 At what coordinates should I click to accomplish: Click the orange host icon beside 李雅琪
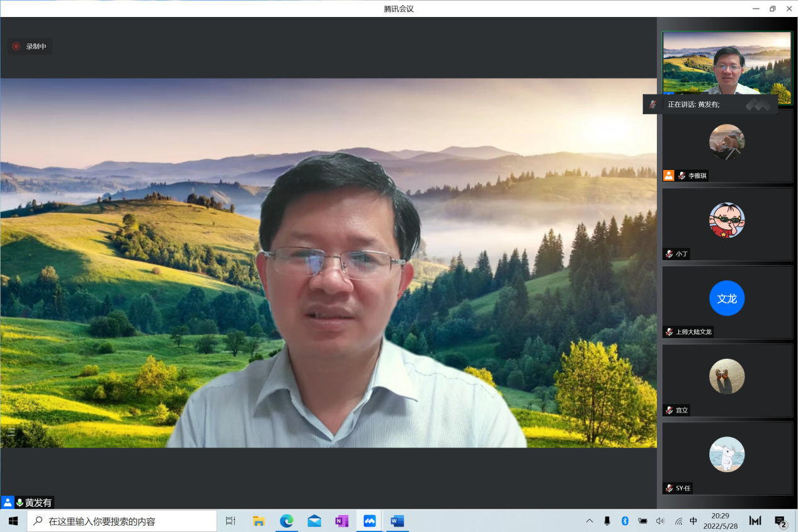[x=668, y=176]
